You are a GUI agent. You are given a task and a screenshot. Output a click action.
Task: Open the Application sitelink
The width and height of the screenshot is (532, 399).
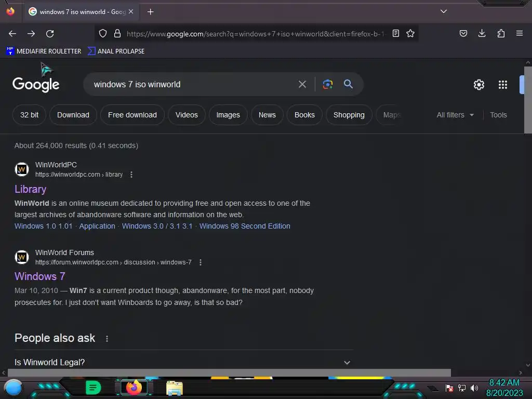pos(97,226)
